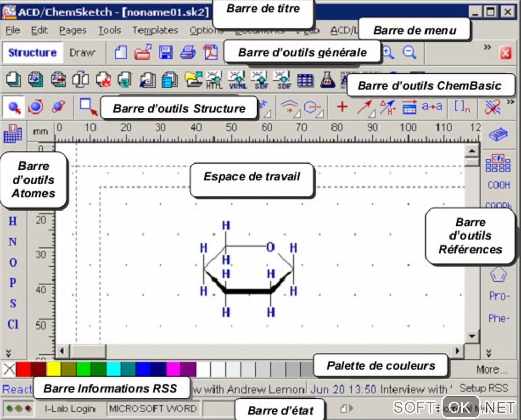Pick the cyan color swatch
Screen dimensions: 521x420
click(113, 369)
